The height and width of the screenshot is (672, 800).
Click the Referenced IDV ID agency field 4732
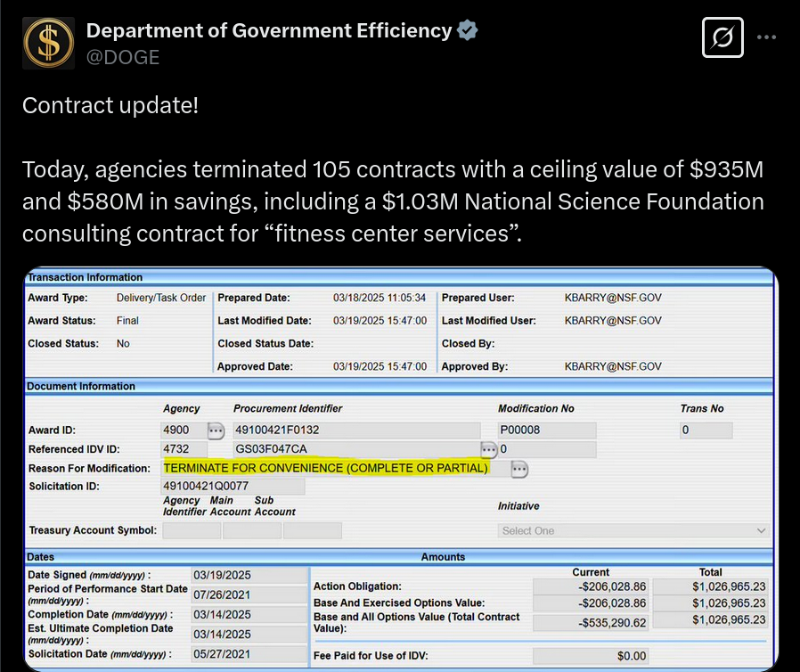tap(184, 449)
